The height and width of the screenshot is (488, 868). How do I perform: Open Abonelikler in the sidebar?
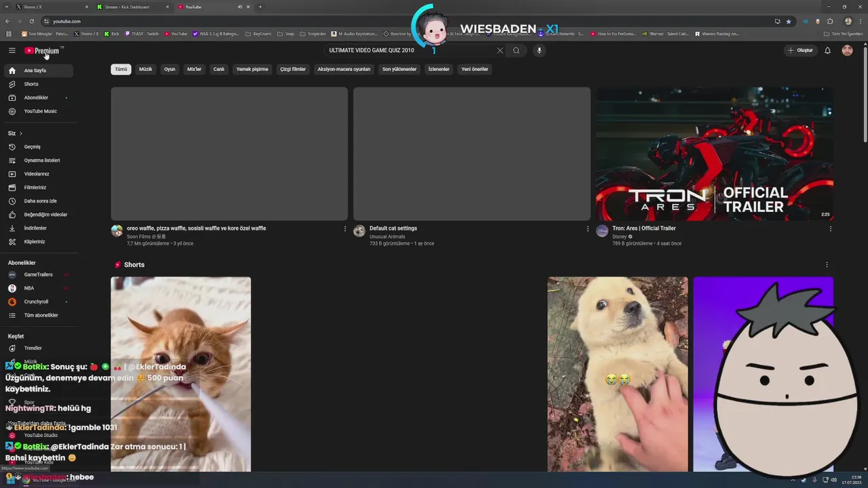pyautogui.click(x=39, y=98)
